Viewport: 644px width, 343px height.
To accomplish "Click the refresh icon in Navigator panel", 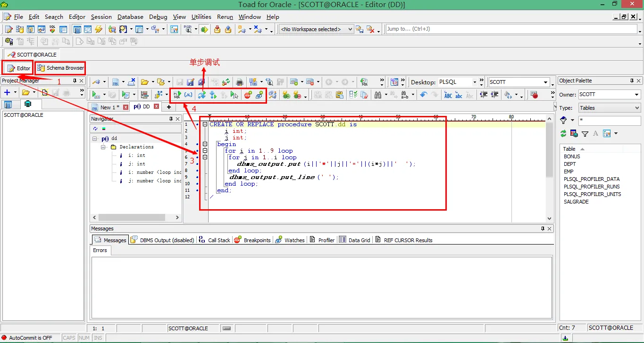I will tap(95, 128).
